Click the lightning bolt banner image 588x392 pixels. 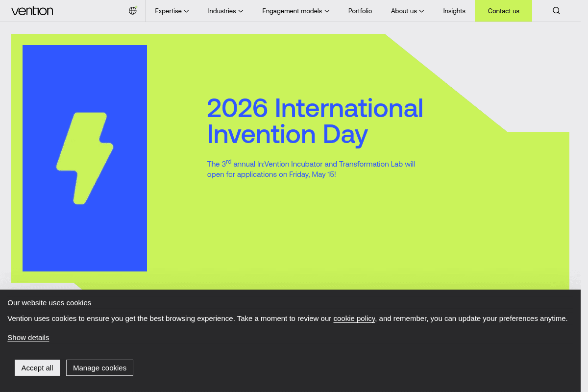click(x=85, y=158)
